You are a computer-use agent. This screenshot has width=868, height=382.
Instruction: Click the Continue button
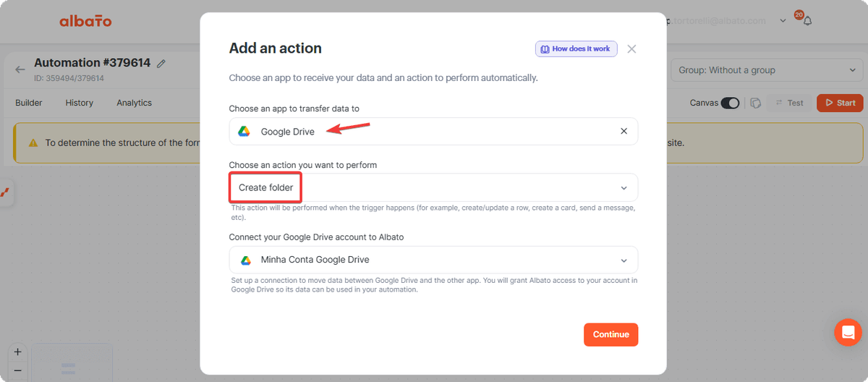point(610,334)
